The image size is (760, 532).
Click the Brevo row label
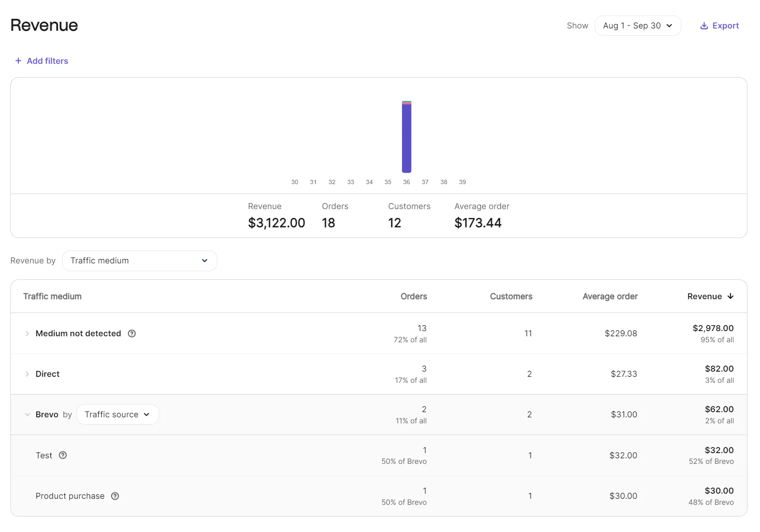(x=47, y=414)
